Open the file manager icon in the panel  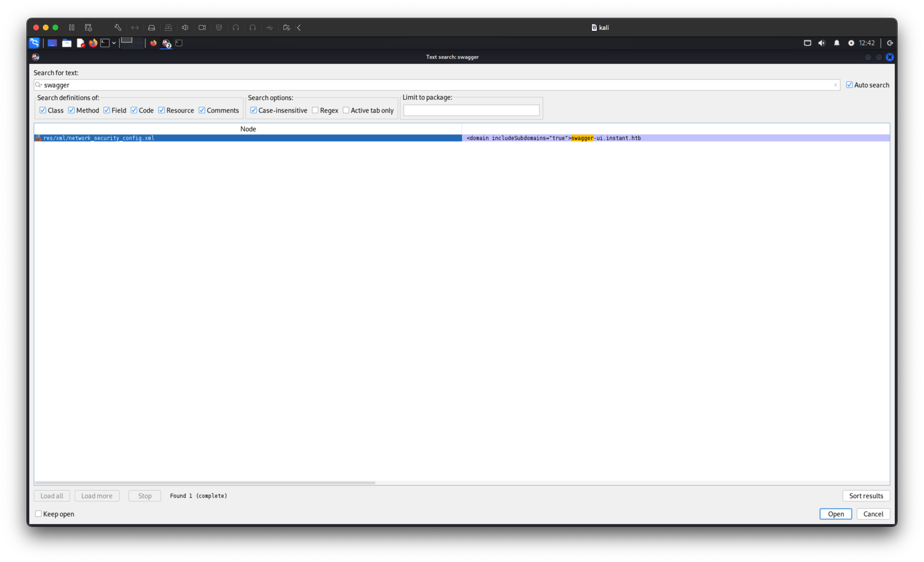(x=67, y=43)
